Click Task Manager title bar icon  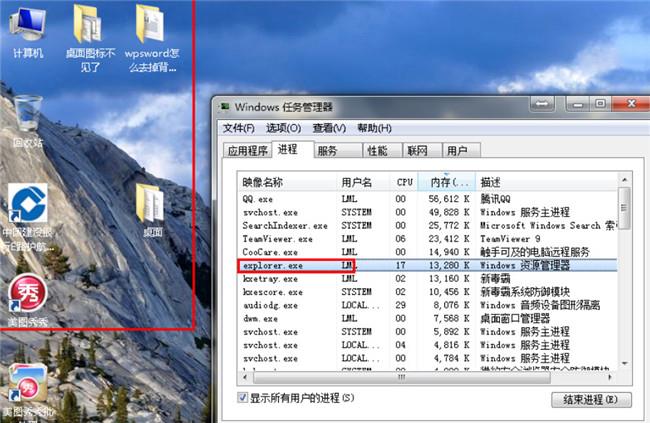click(x=225, y=107)
